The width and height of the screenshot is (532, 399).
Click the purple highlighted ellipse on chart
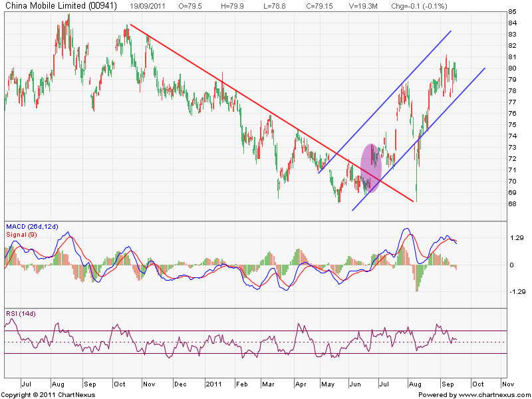click(370, 168)
